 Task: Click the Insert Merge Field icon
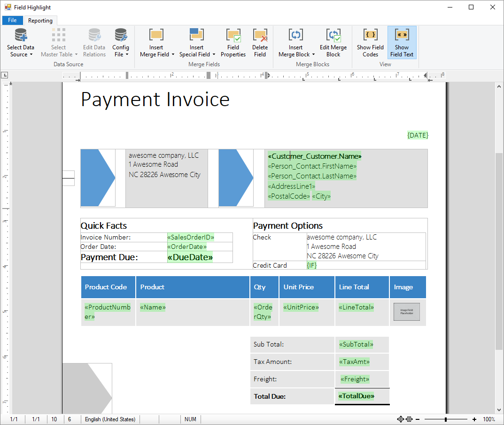coord(156,36)
